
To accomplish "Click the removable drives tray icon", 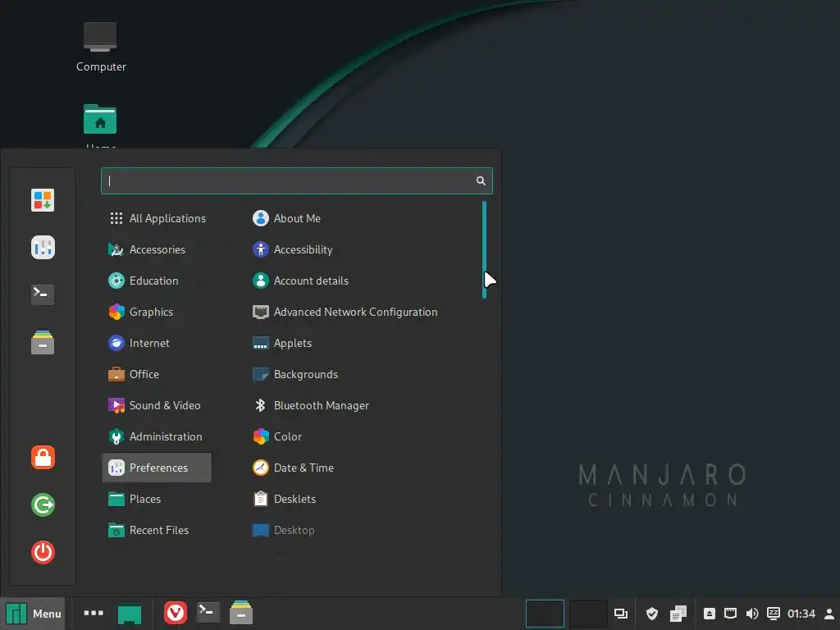I will [710, 614].
